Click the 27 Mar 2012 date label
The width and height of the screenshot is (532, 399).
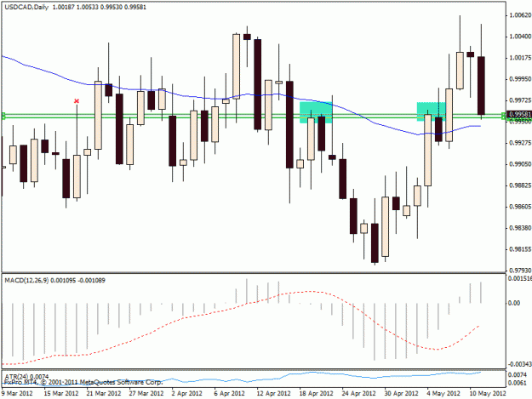click(146, 393)
